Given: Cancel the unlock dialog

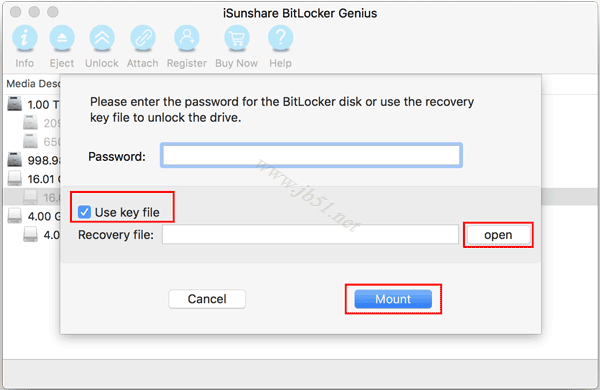Looking at the screenshot, I should 207,299.
